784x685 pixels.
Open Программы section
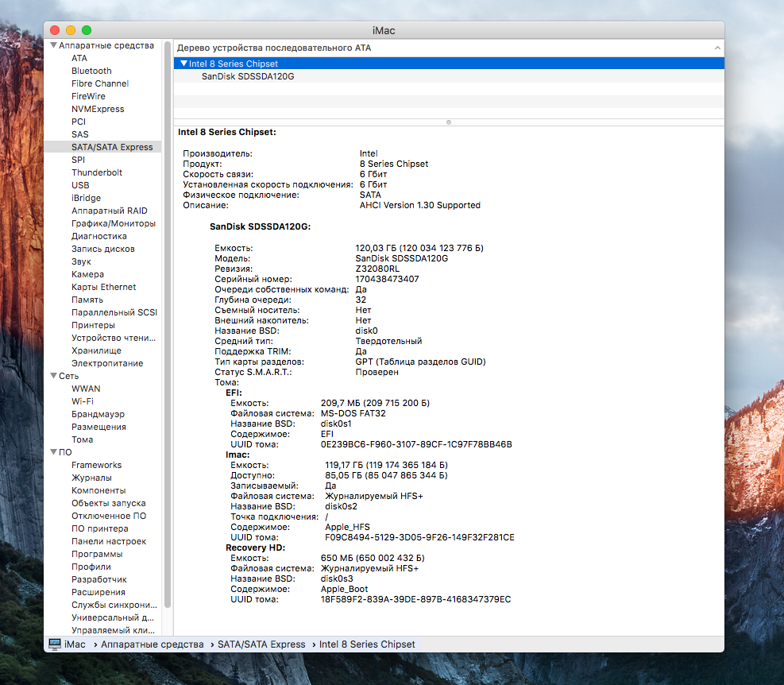[x=97, y=554]
